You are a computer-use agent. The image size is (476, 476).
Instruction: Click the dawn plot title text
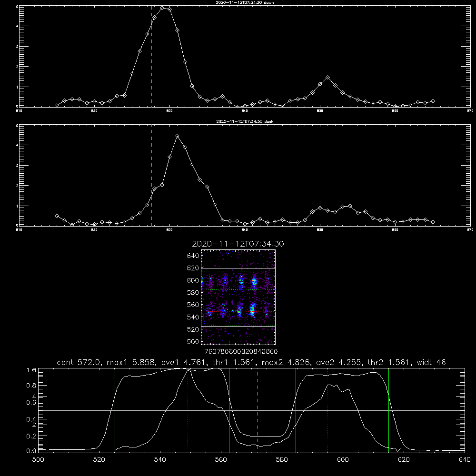pos(245,2)
